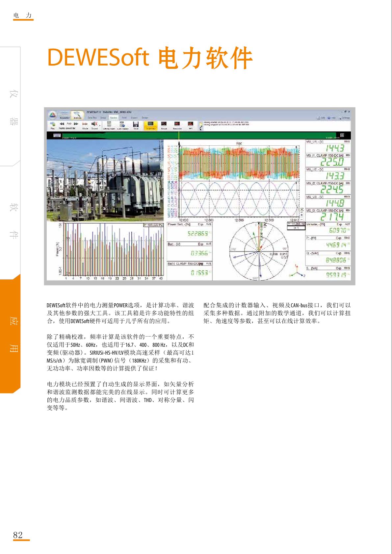
Task: Open the Recorder display
Action: tap(177, 125)
